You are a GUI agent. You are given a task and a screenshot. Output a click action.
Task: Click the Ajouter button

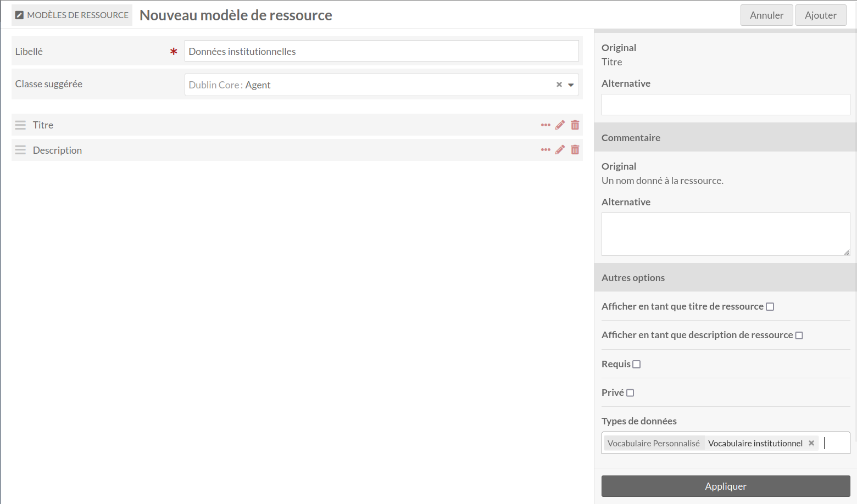click(x=821, y=15)
